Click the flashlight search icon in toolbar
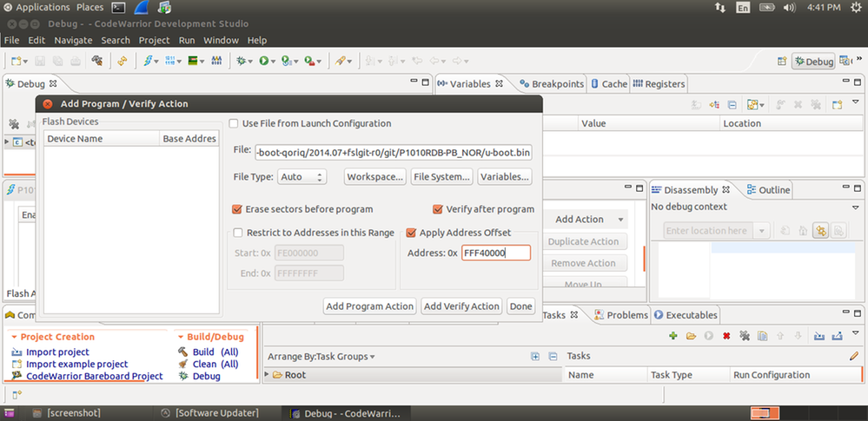The image size is (868, 421). [x=340, y=61]
